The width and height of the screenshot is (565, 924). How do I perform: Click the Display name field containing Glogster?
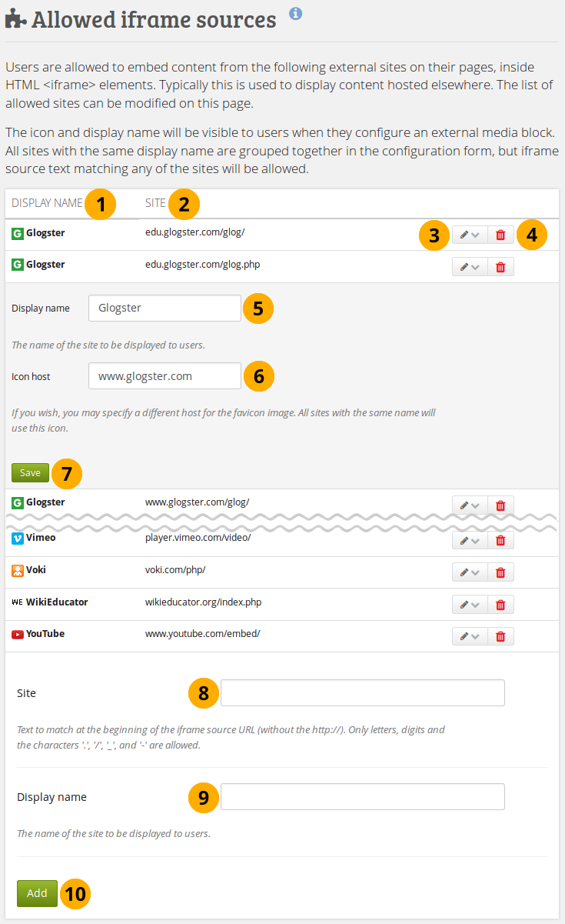(x=165, y=309)
